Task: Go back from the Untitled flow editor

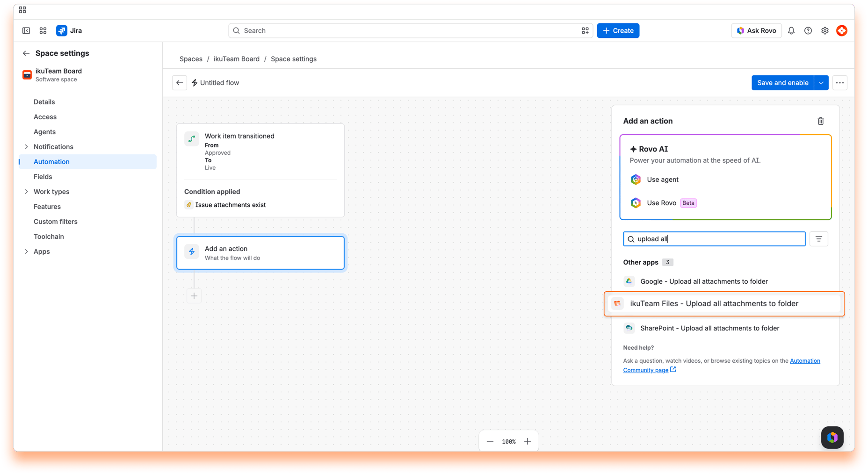Action: (180, 83)
